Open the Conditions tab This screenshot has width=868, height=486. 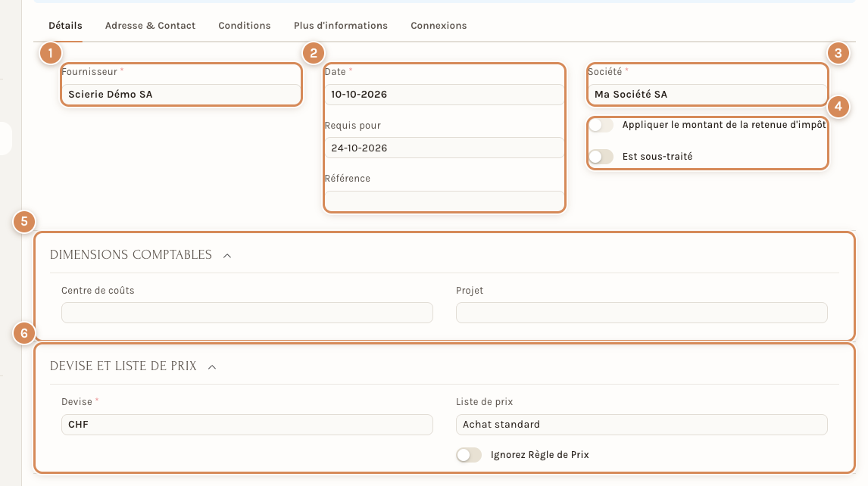(244, 26)
